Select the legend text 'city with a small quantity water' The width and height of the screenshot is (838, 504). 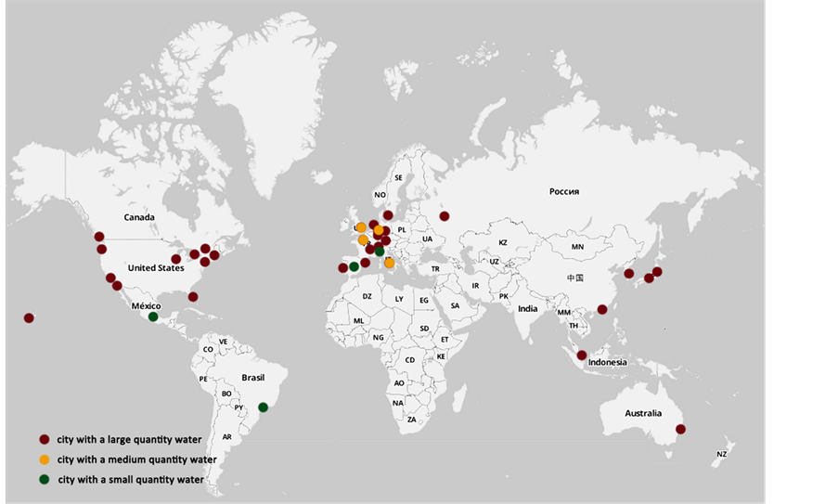click(131, 480)
